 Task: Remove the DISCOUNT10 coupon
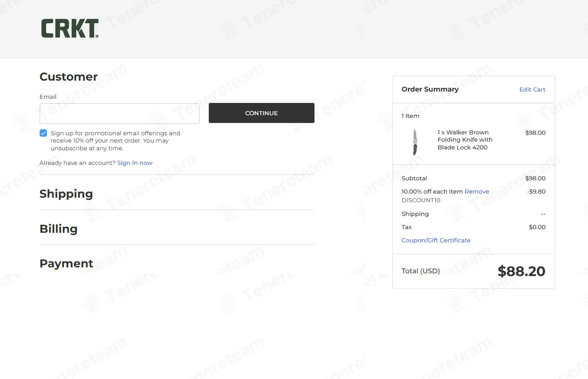[x=477, y=192]
